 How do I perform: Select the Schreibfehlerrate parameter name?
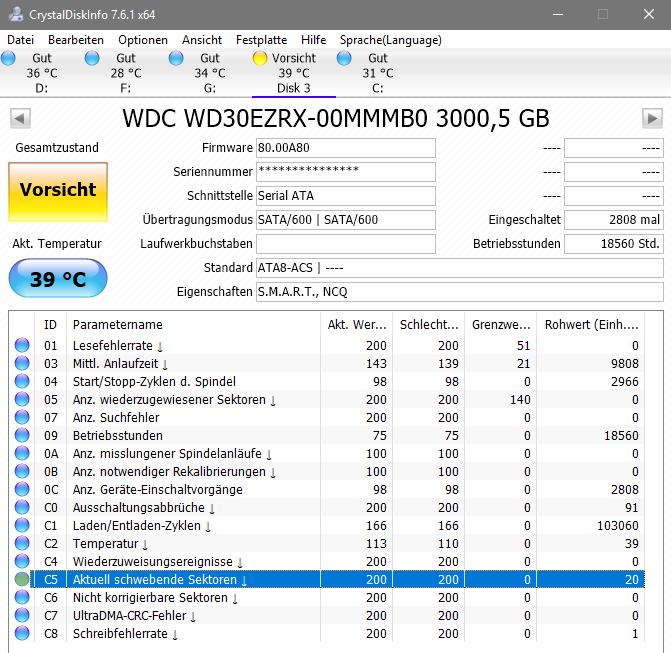(x=125, y=633)
